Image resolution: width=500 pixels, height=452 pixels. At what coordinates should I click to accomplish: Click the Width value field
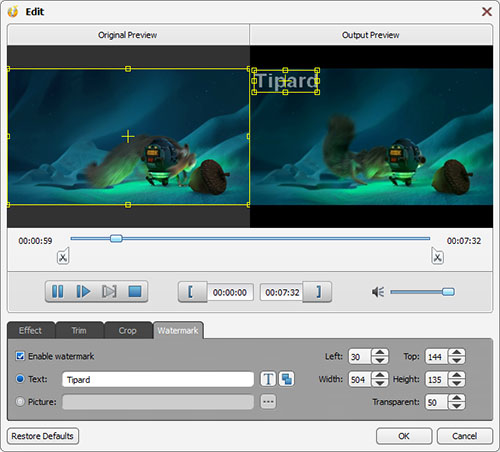coord(360,379)
